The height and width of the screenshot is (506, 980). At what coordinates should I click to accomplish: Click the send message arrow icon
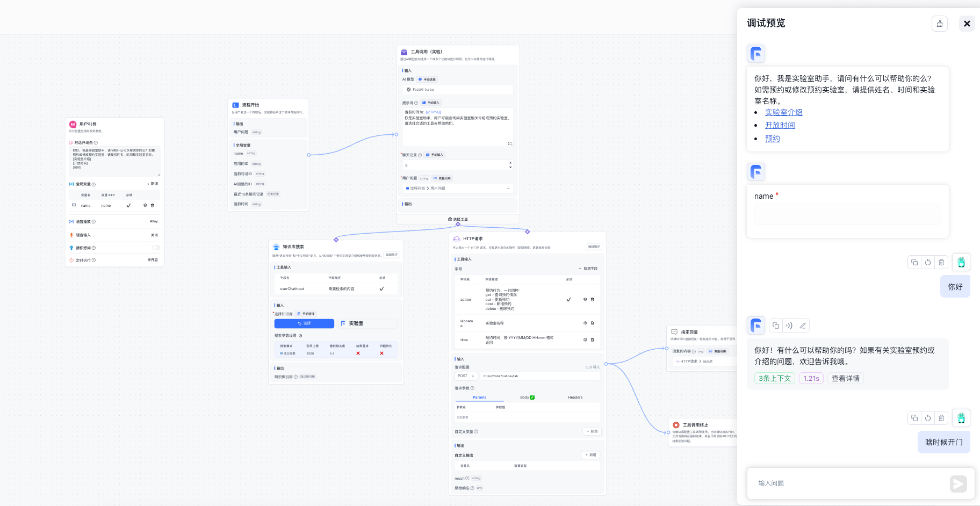pyautogui.click(x=958, y=483)
